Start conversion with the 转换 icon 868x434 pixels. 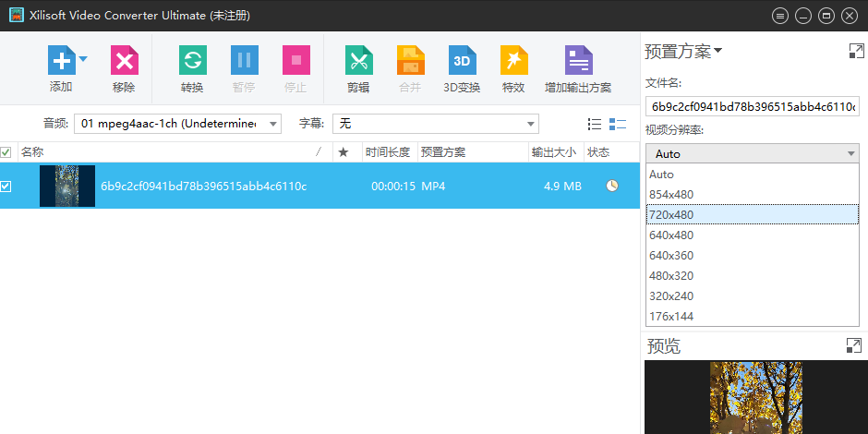pos(192,62)
